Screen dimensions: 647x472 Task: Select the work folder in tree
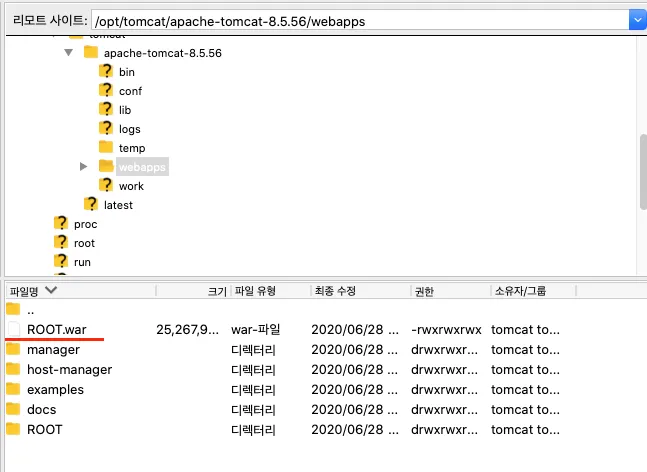[x=131, y=186]
